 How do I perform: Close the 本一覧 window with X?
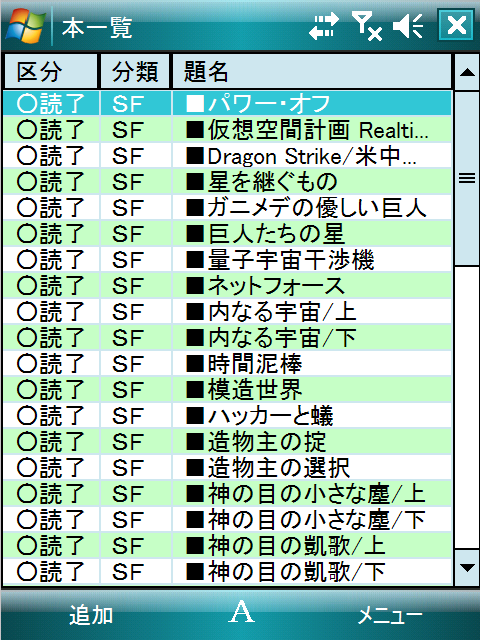click(456, 25)
